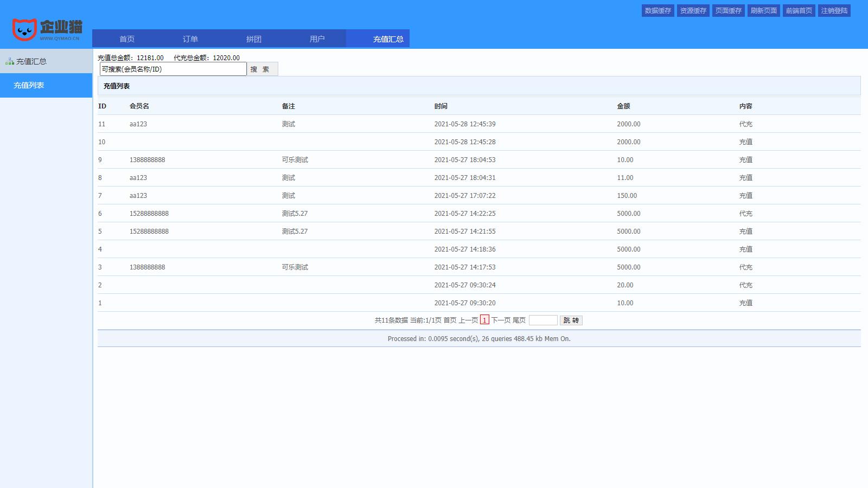Click current page number 1
Screen dimensions: 868x488
484,320
